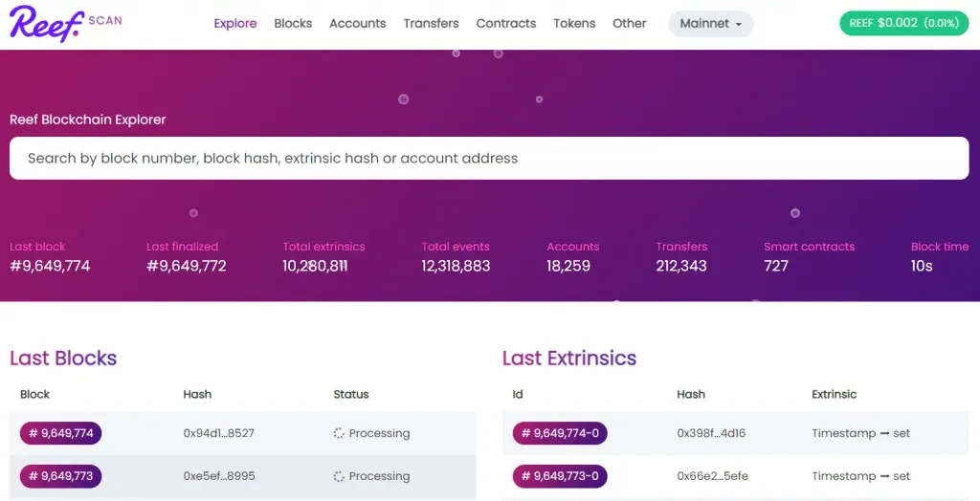Open block # 9,649,773 badge

pos(61,476)
